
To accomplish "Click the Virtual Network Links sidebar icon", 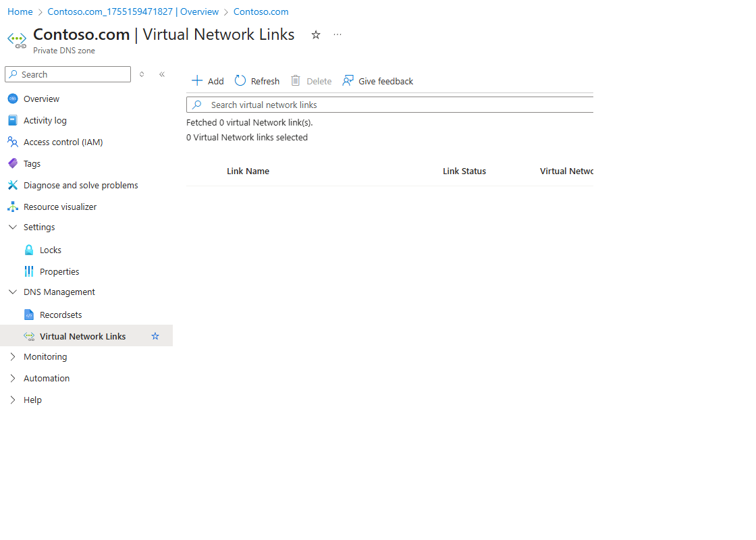I will coord(29,336).
